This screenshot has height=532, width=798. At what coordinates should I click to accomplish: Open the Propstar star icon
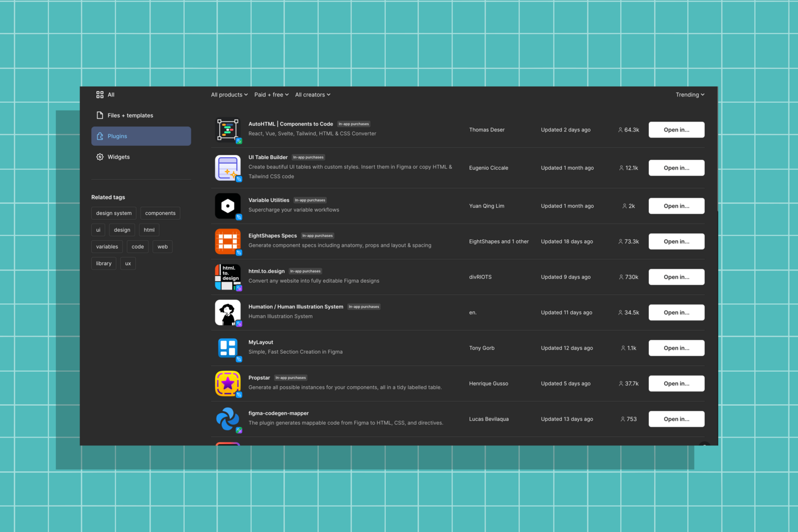(x=228, y=383)
